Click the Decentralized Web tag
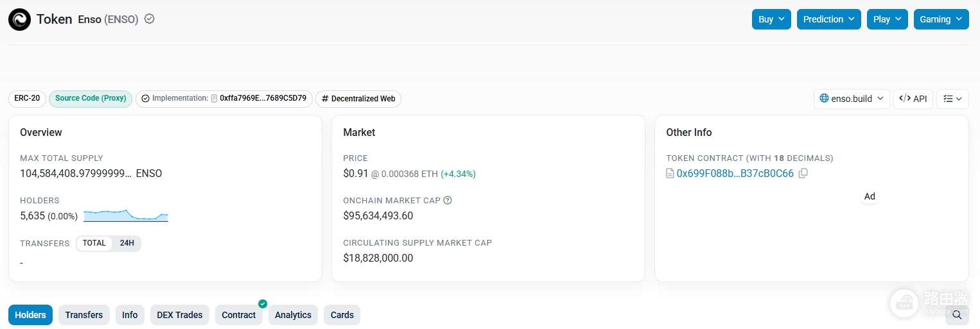The height and width of the screenshot is (329, 980). coord(358,99)
